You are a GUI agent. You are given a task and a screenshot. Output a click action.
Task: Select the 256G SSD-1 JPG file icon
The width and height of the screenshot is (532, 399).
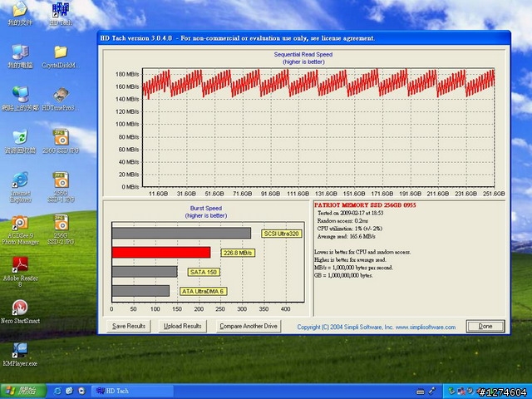coord(61,187)
